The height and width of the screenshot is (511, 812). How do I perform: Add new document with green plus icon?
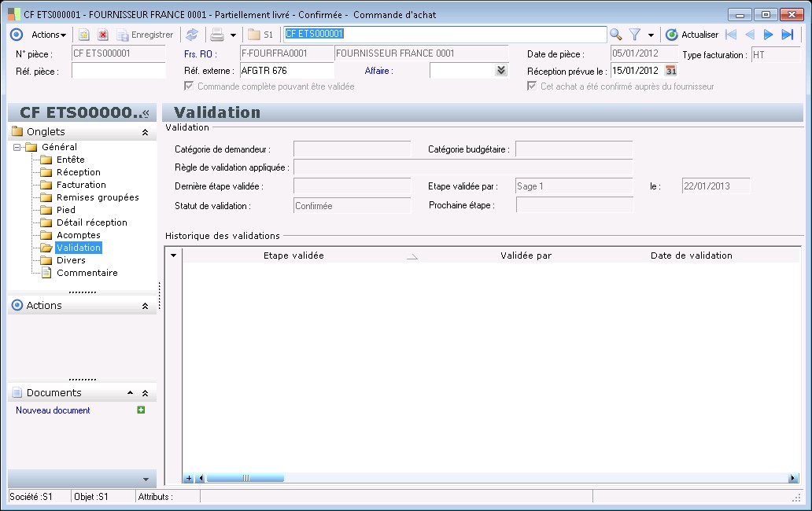pyautogui.click(x=141, y=410)
